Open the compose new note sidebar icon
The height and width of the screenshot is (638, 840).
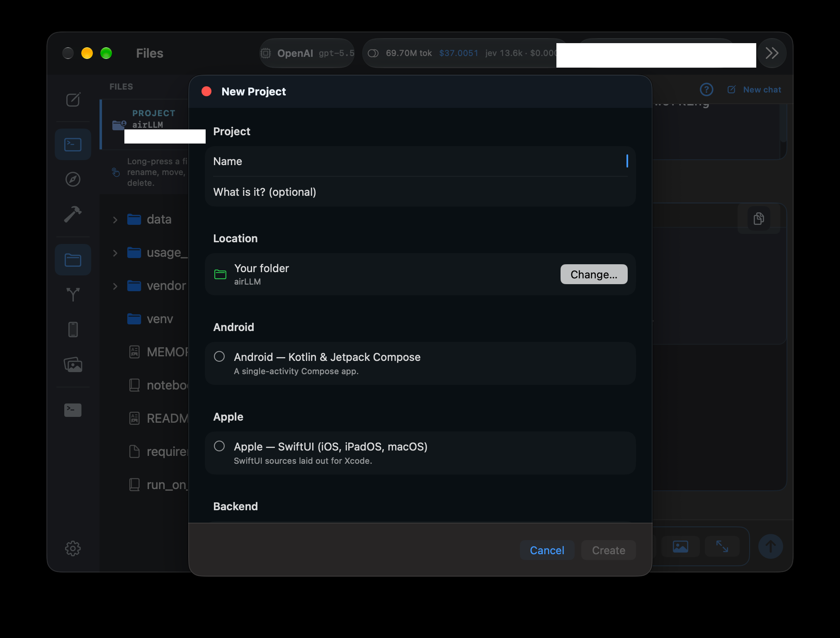(x=73, y=100)
